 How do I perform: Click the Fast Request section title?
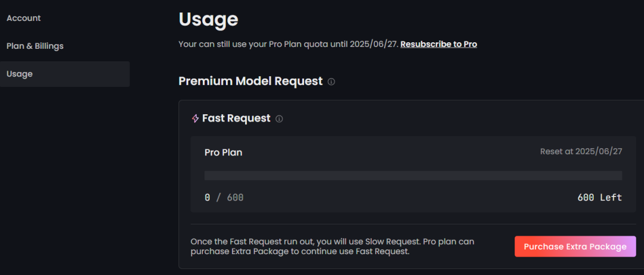click(x=236, y=118)
